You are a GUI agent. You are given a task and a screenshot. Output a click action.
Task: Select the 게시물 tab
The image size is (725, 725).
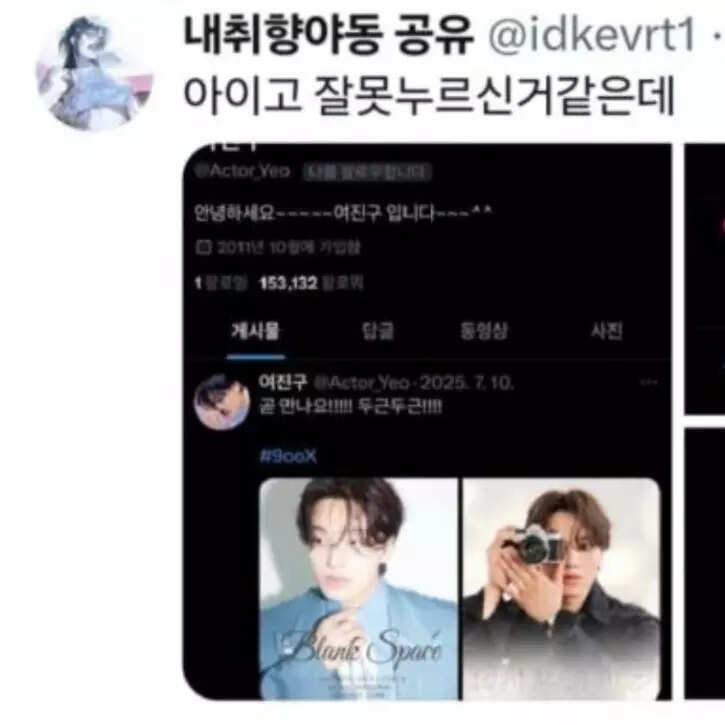point(256,331)
